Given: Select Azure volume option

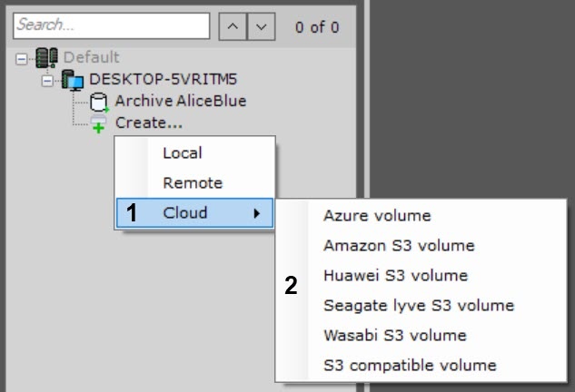Looking at the screenshot, I should [x=377, y=216].
